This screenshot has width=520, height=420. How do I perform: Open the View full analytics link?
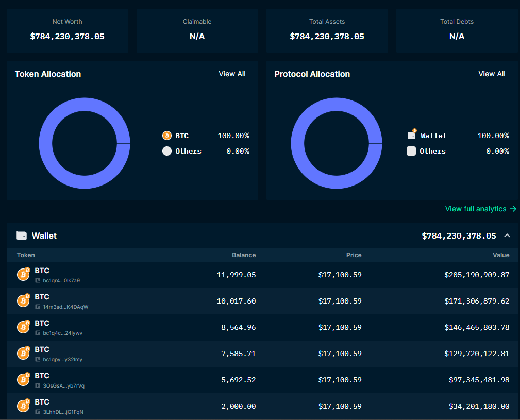point(480,209)
